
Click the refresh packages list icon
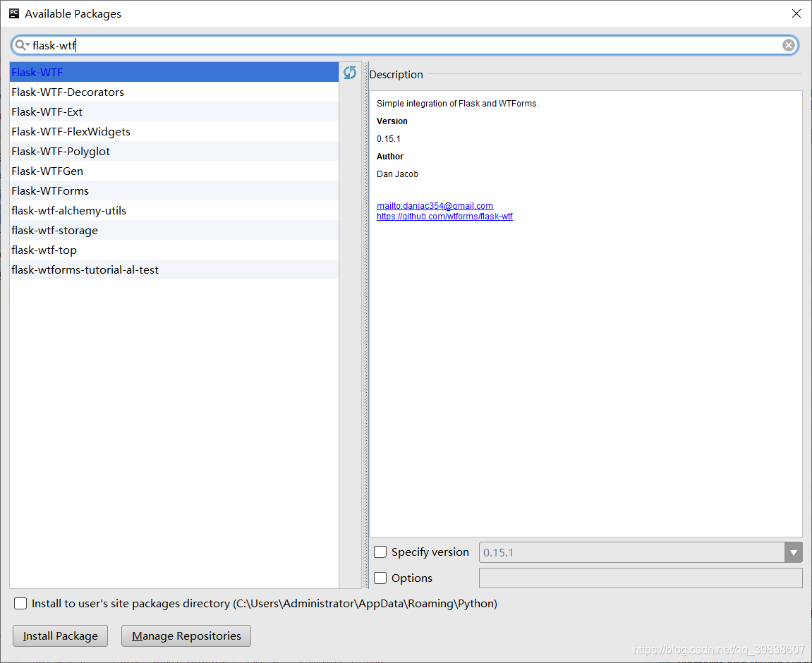pyautogui.click(x=349, y=73)
